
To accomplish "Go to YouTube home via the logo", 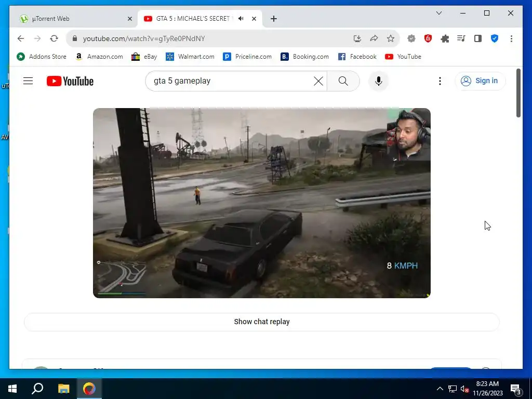I will pos(70,81).
